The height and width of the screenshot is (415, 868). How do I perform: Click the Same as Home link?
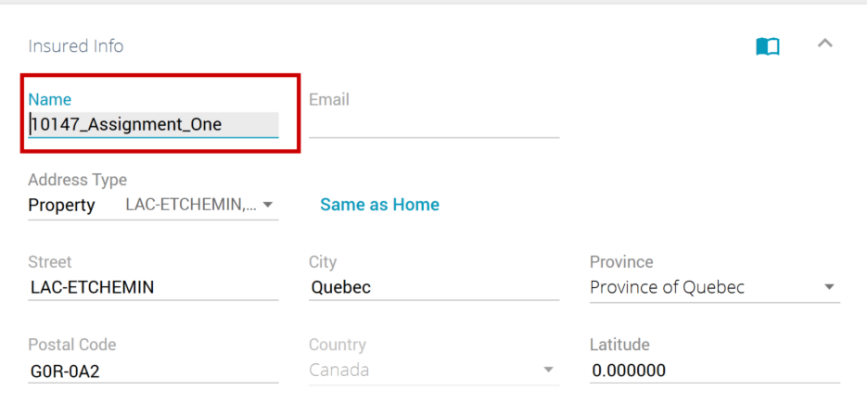pyautogui.click(x=379, y=205)
